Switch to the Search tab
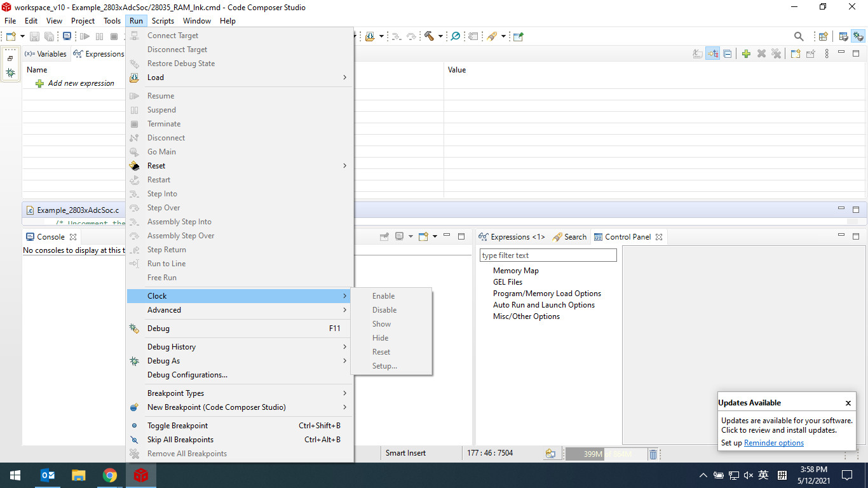Image resolution: width=868 pixels, height=488 pixels. coord(569,237)
